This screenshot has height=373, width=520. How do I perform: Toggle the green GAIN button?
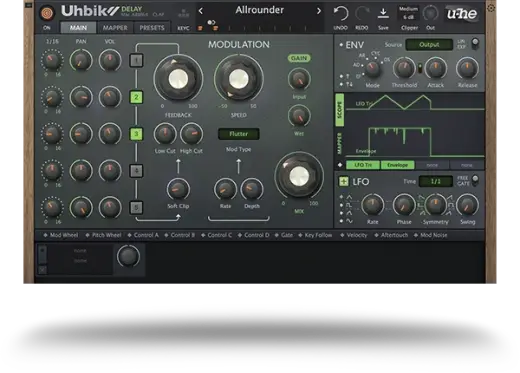click(299, 58)
